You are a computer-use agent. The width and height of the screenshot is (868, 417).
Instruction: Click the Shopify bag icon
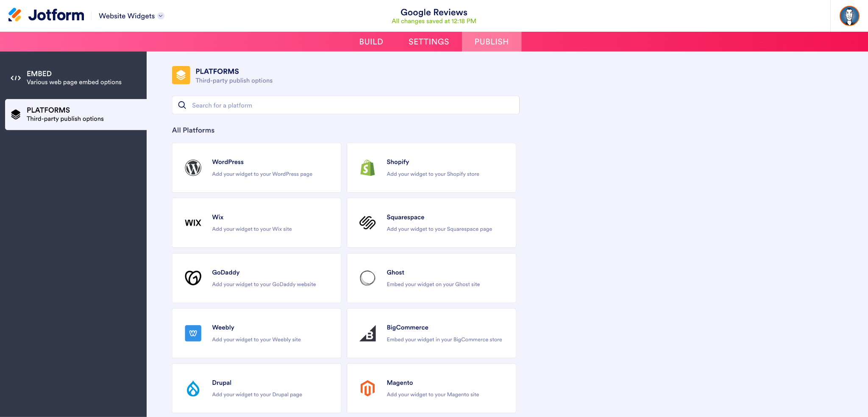click(367, 168)
